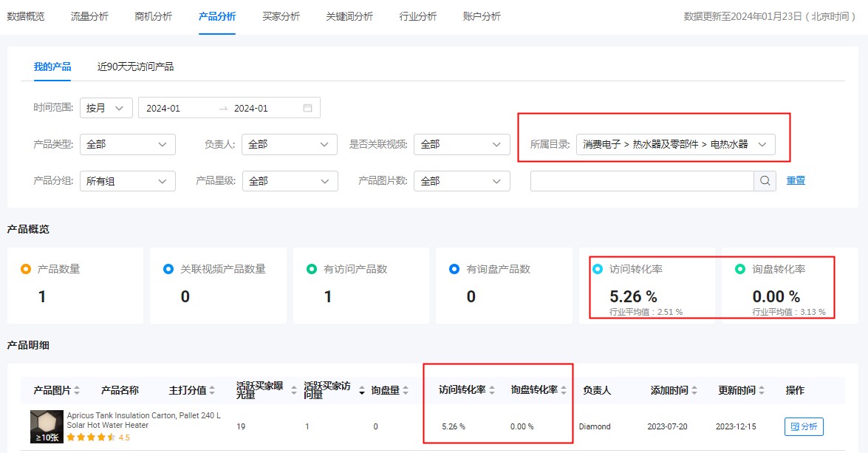The height and width of the screenshot is (453, 868).
Task: Click the chart icon inside the 分析 button
Action: [x=795, y=426]
